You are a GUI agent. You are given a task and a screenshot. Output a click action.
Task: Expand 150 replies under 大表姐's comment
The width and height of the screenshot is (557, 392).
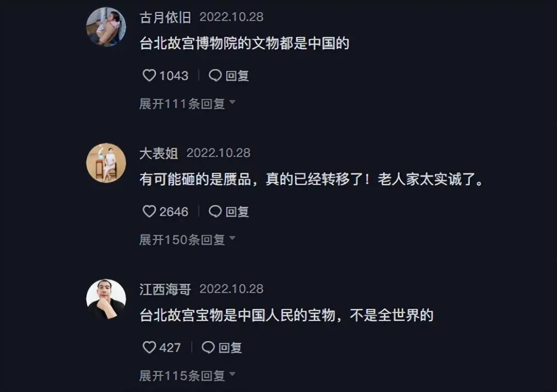click(187, 240)
